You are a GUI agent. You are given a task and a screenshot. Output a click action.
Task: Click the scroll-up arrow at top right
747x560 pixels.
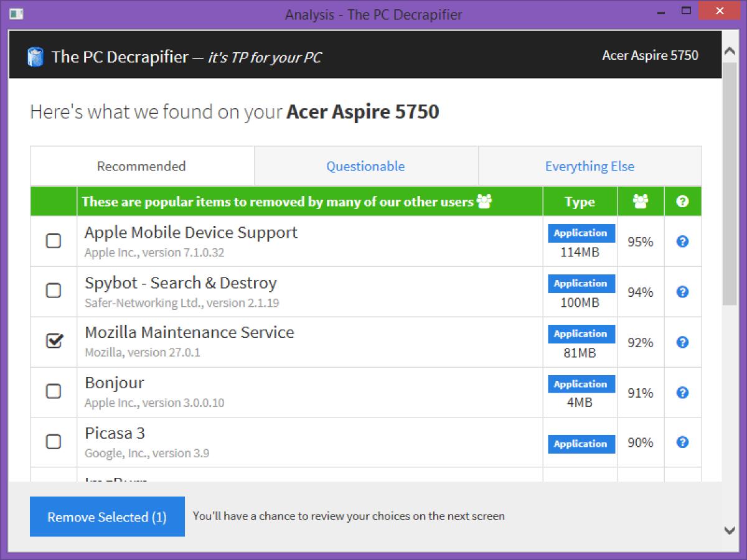point(728,51)
